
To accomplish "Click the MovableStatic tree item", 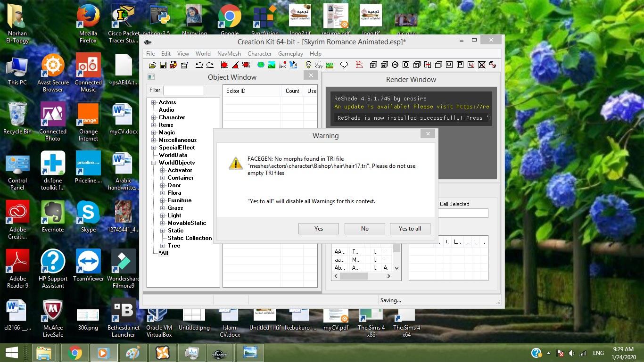I will 187,223.
